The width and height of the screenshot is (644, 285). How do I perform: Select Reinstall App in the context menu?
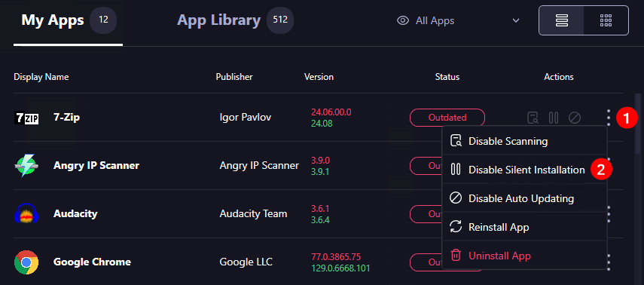(x=524, y=227)
